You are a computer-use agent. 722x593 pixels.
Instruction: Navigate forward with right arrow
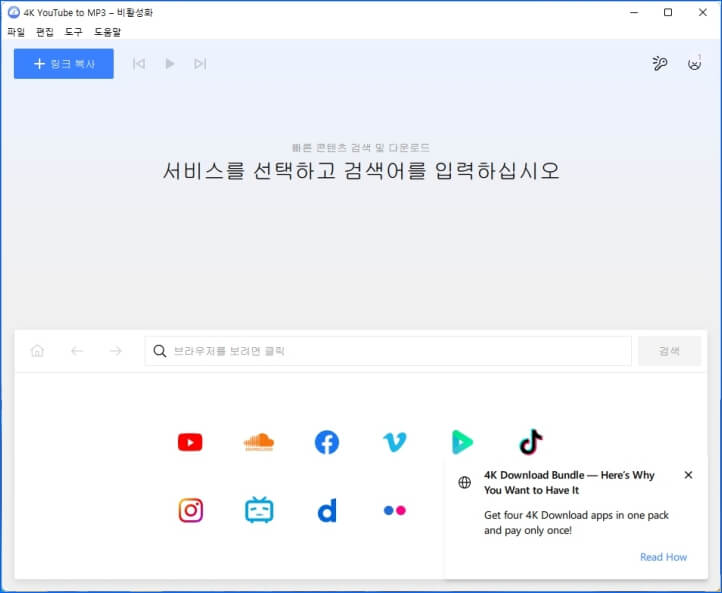pyautogui.click(x=116, y=351)
